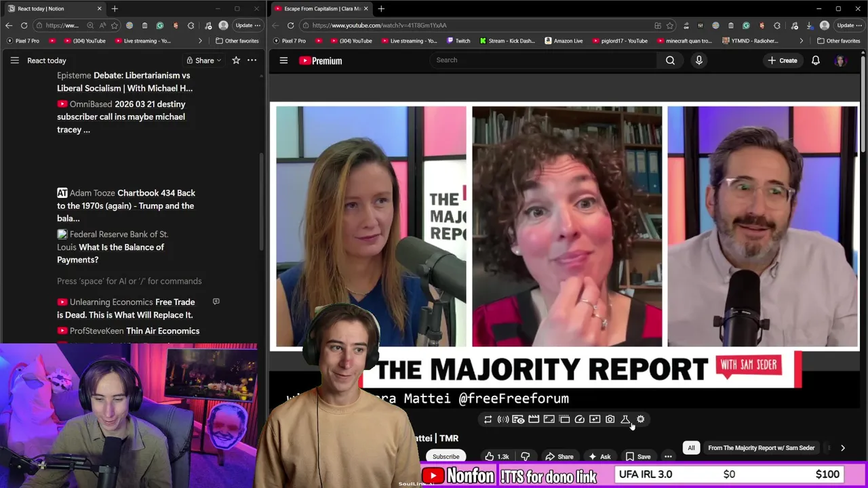Click the comment icon beside Unlearning Economics row
Viewport: 868px width, 488px height.
click(216, 302)
